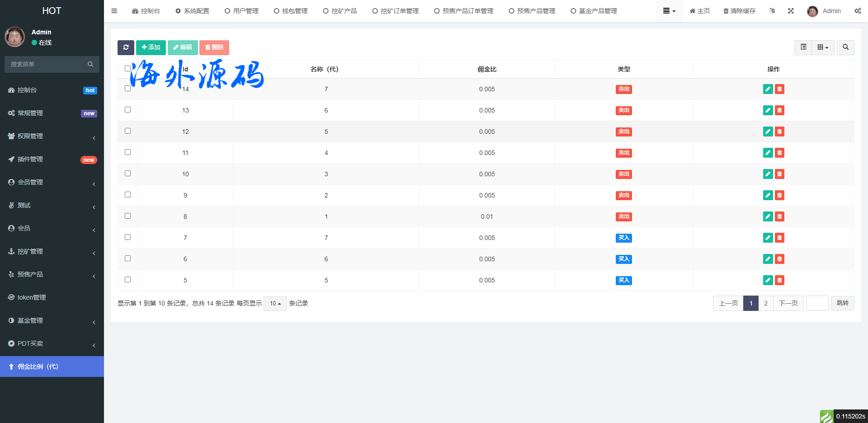Click the search magnifier icon above table
Screen dimensions: 868x423
[845, 47]
